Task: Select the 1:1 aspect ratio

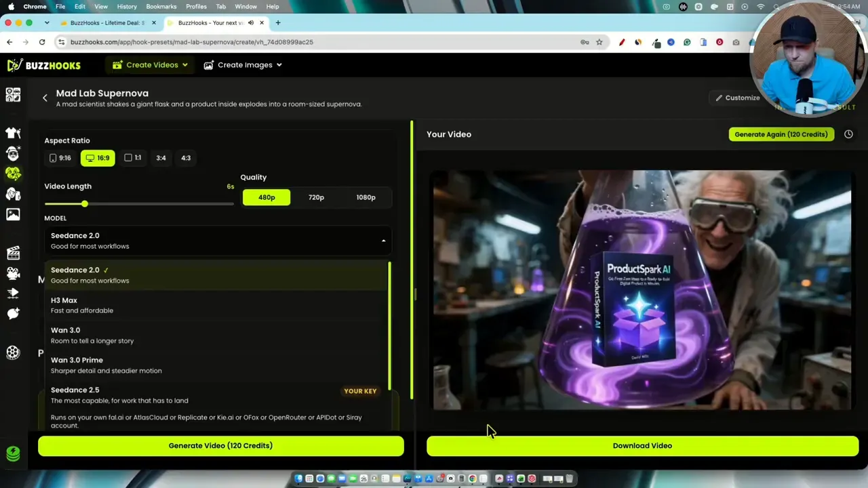Action: click(x=133, y=158)
